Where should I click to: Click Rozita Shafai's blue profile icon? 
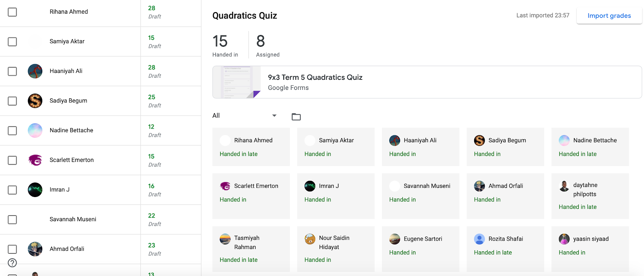(x=479, y=239)
